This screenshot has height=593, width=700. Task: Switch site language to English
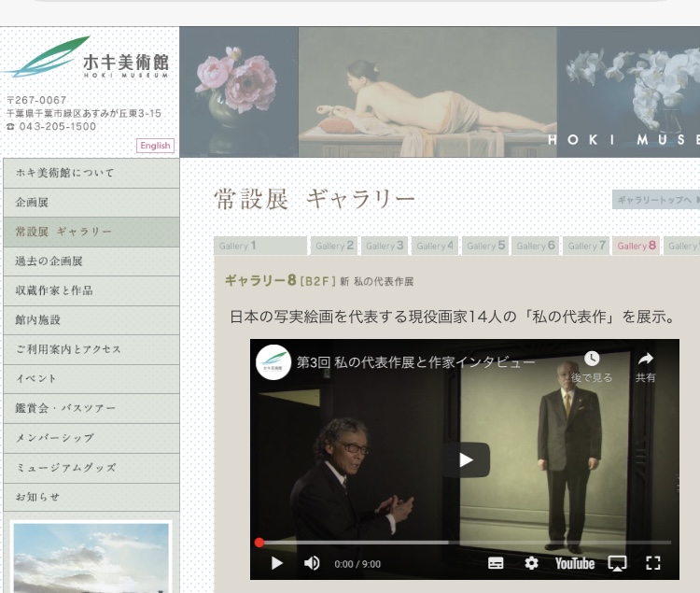155,146
